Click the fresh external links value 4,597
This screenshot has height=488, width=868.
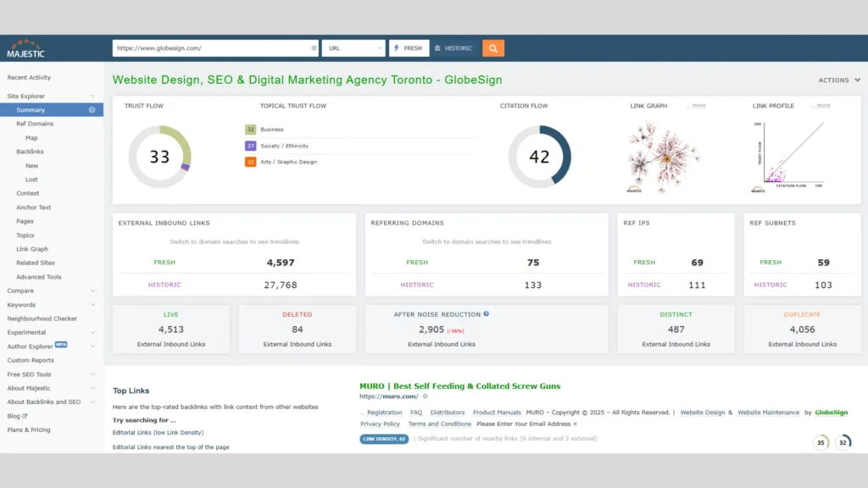tap(281, 263)
